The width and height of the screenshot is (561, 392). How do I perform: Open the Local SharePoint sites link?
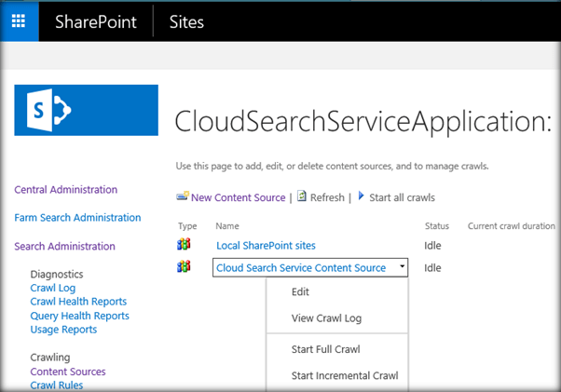266,246
